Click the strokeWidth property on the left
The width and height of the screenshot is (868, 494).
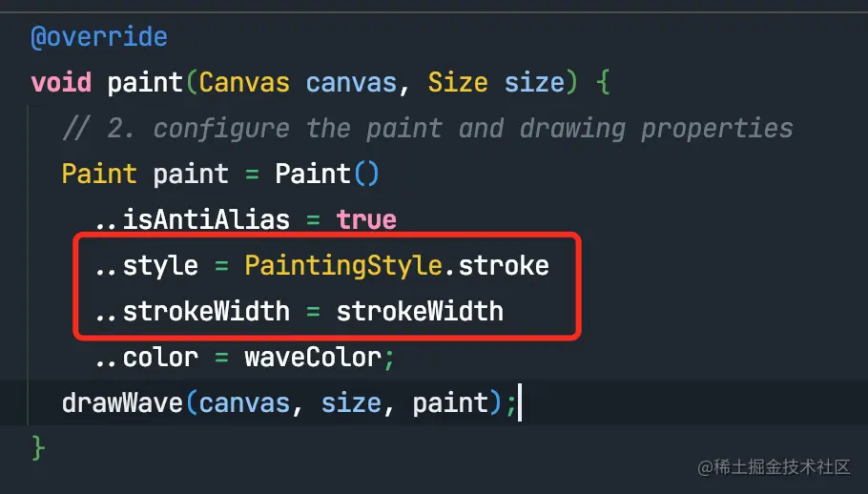click(206, 311)
